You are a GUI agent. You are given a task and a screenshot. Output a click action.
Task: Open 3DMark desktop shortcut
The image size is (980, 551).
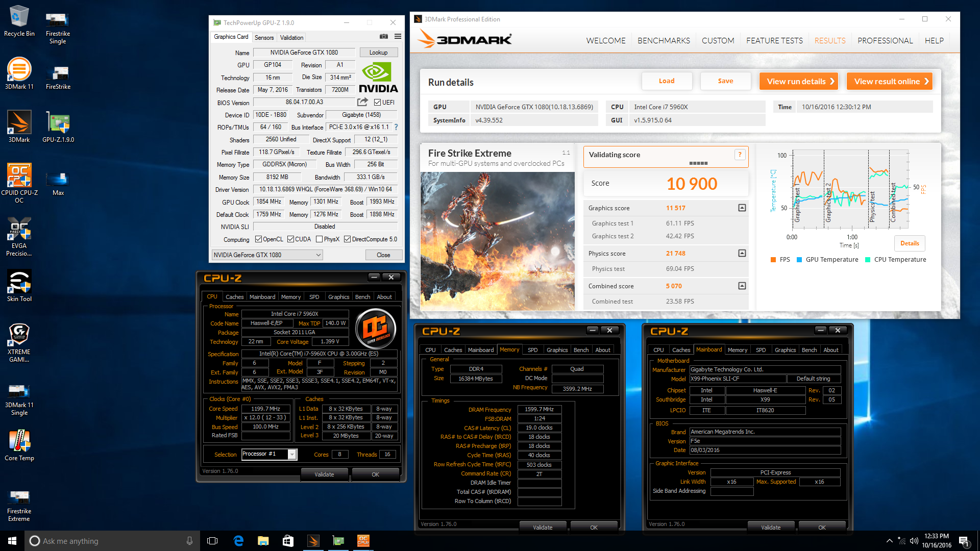click(19, 127)
